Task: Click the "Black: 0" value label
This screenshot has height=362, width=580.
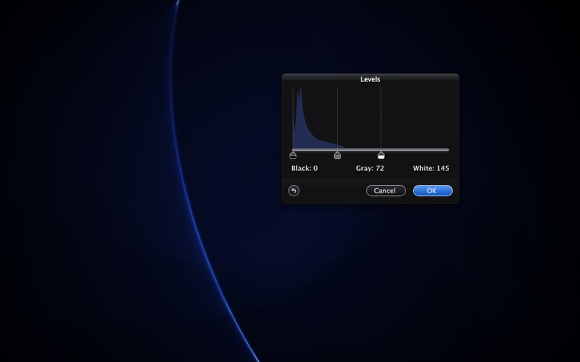Action: [x=304, y=168]
